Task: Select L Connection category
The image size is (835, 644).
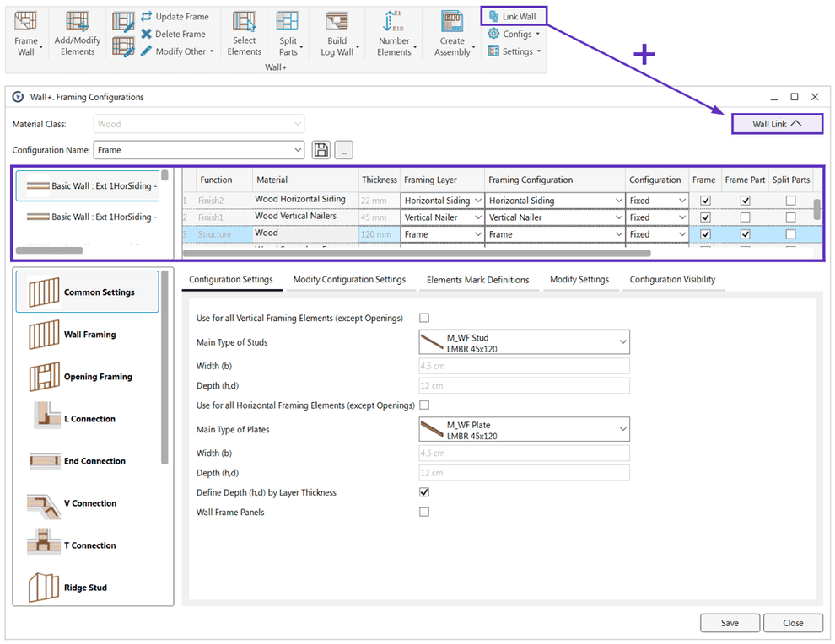Action: coord(88,419)
